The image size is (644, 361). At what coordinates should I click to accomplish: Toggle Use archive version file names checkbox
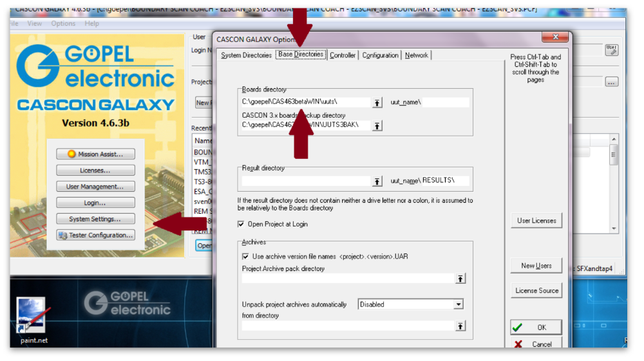click(x=245, y=256)
